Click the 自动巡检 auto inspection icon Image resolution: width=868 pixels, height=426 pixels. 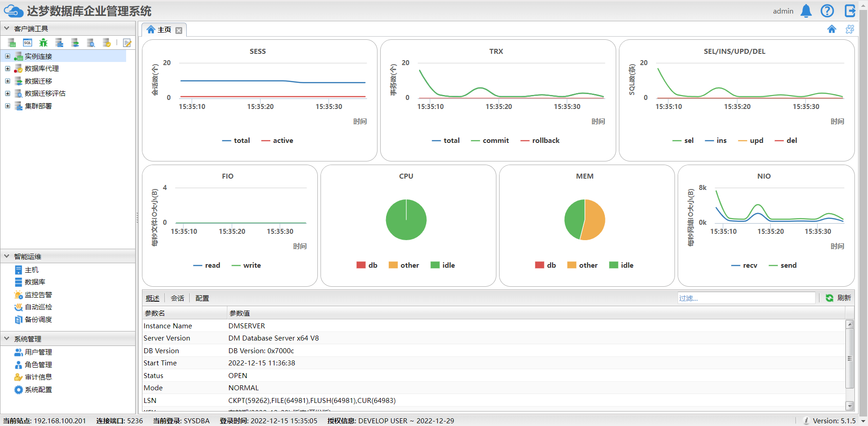click(x=19, y=307)
